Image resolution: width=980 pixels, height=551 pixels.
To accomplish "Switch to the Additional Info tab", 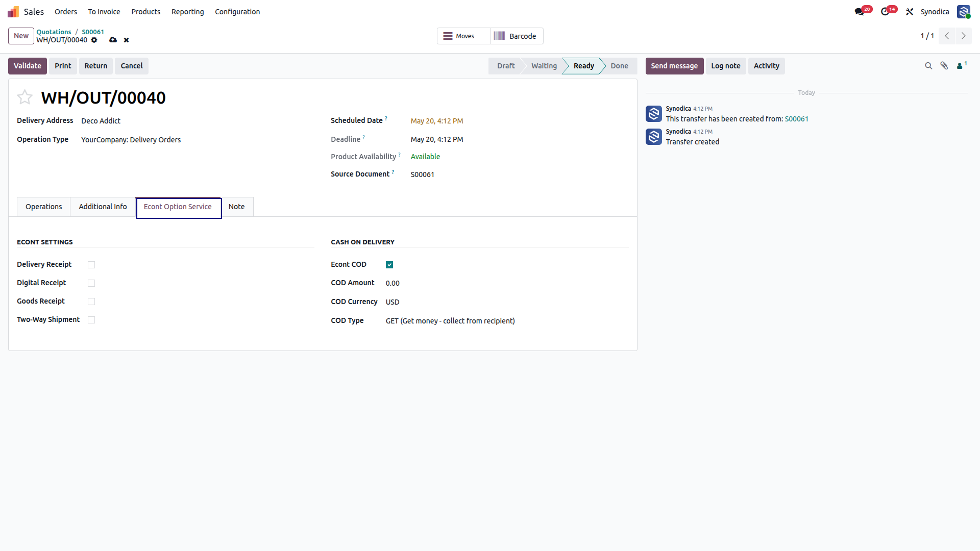I will tap(103, 207).
